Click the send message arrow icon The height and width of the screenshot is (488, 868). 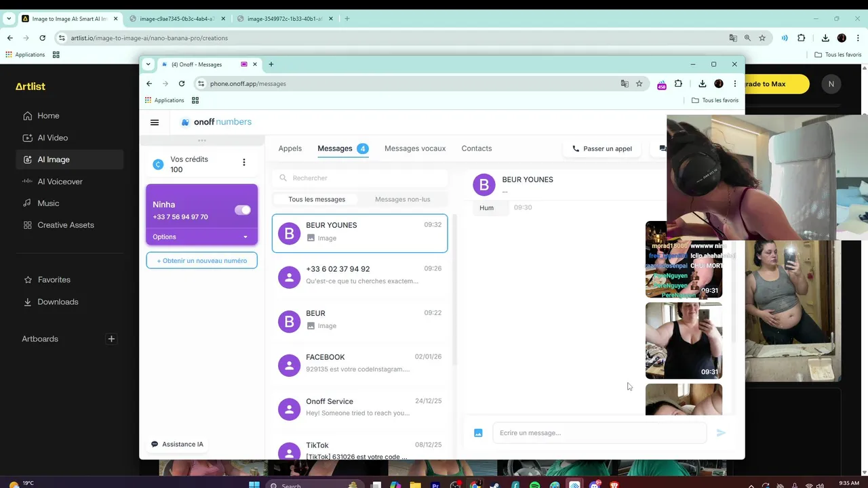(721, 432)
